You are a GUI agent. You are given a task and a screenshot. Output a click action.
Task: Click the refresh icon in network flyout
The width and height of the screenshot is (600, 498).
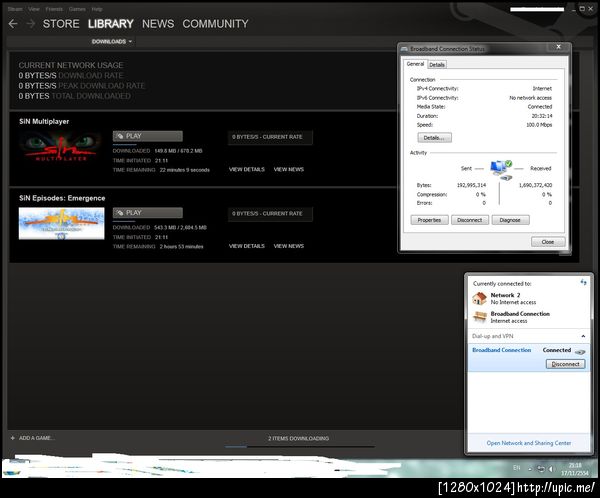583,282
